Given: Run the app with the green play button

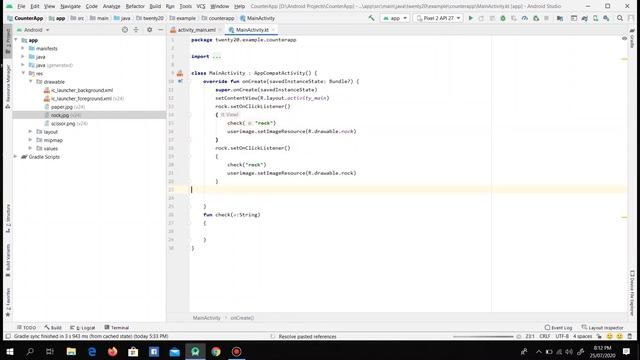Looking at the screenshot, I should (471, 18).
